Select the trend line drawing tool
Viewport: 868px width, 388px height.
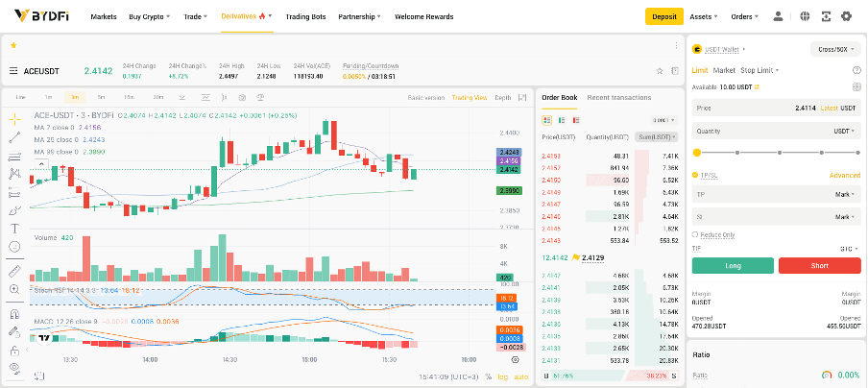coord(14,136)
